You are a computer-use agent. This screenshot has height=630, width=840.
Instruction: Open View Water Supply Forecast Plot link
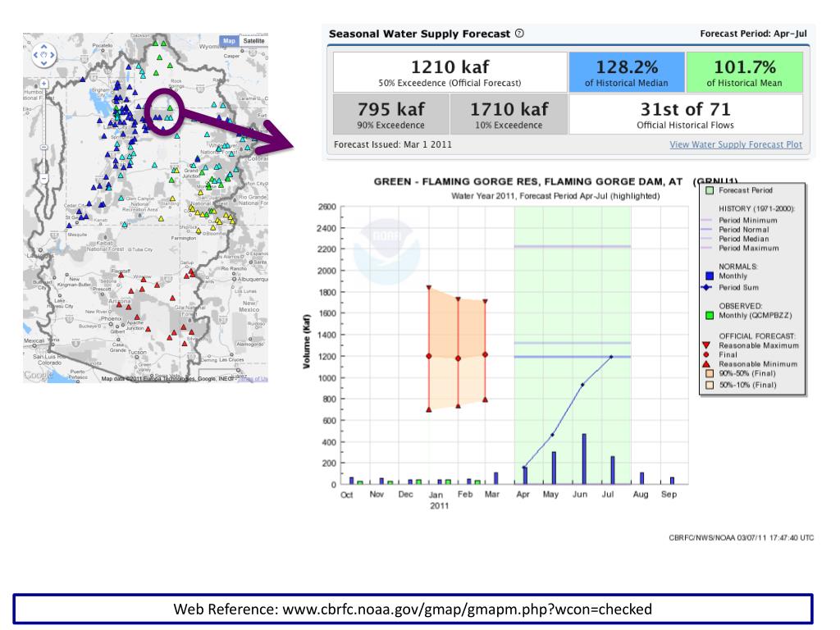click(x=736, y=145)
